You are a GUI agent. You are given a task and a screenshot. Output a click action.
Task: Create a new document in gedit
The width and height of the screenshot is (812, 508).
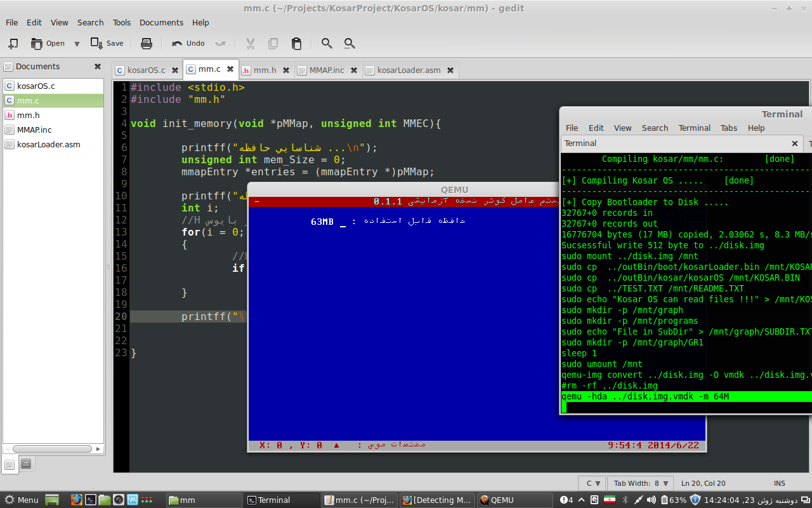[x=13, y=44]
